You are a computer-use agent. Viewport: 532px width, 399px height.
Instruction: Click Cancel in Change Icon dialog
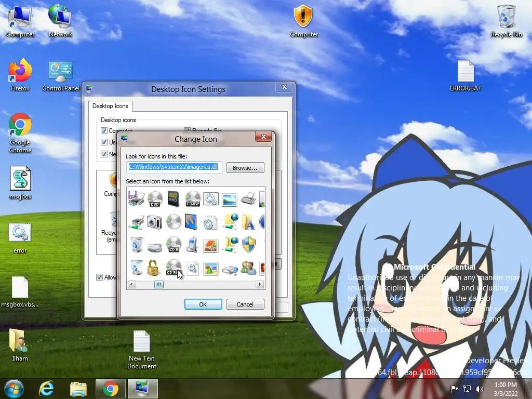pos(245,304)
